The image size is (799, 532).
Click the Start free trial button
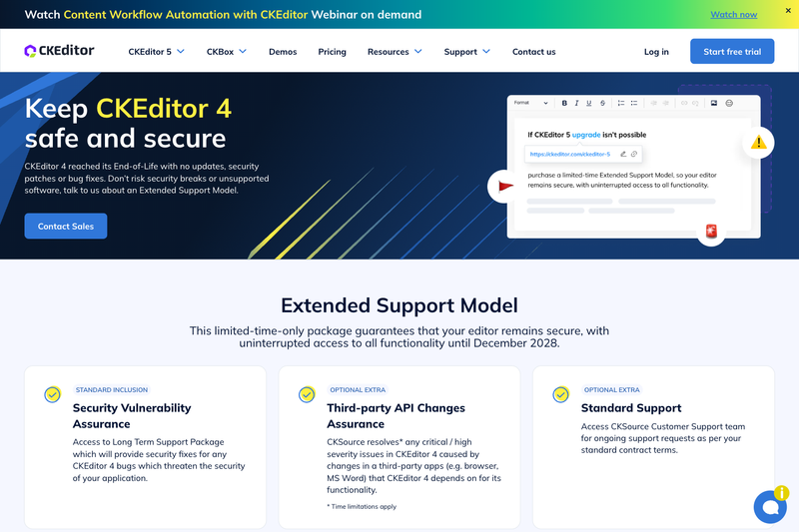(x=732, y=52)
